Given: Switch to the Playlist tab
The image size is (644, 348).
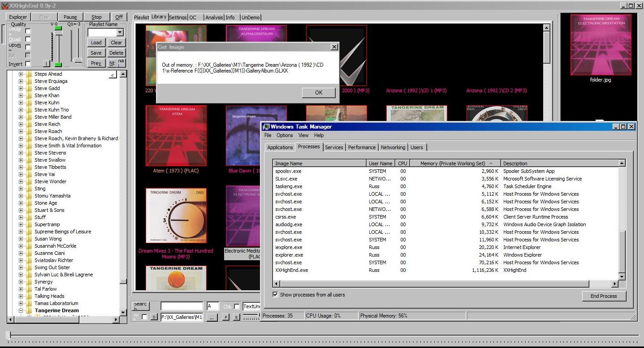Looking at the screenshot, I should pyautogui.click(x=142, y=17).
